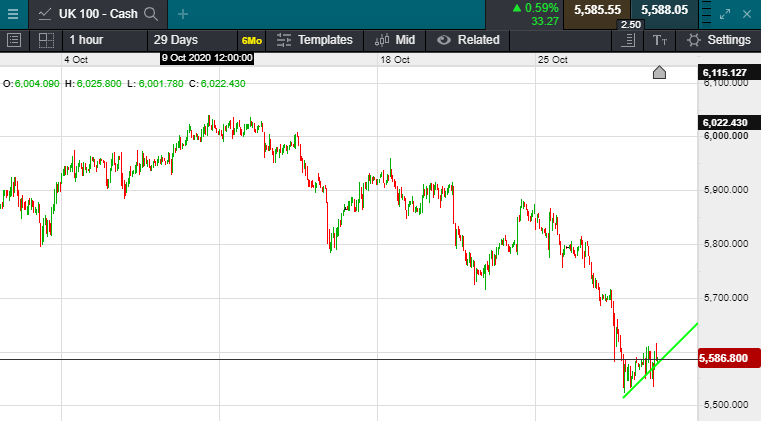Open the list panel icon in toolbar
This screenshot has width=761, height=421.
point(14,40)
